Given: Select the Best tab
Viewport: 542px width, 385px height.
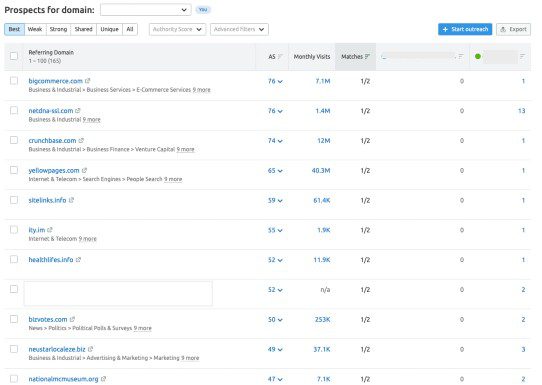Looking at the screenshot, I should [x=14, y=29].
